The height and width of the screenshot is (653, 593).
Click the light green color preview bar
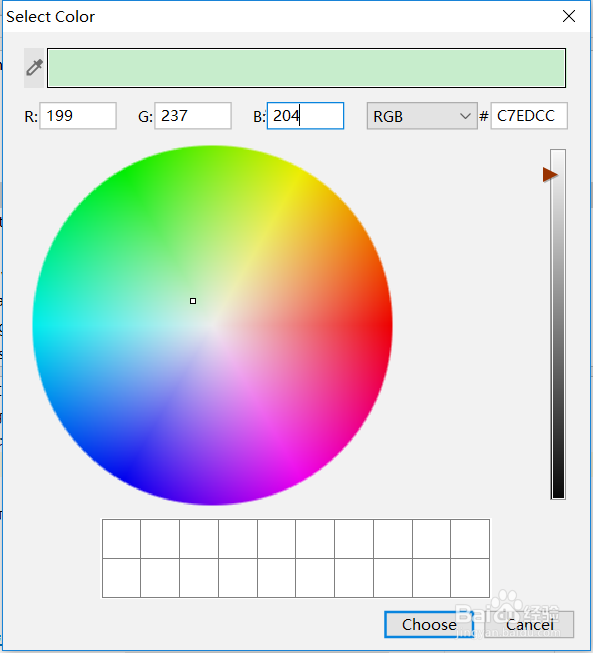[x=306, y=68]
